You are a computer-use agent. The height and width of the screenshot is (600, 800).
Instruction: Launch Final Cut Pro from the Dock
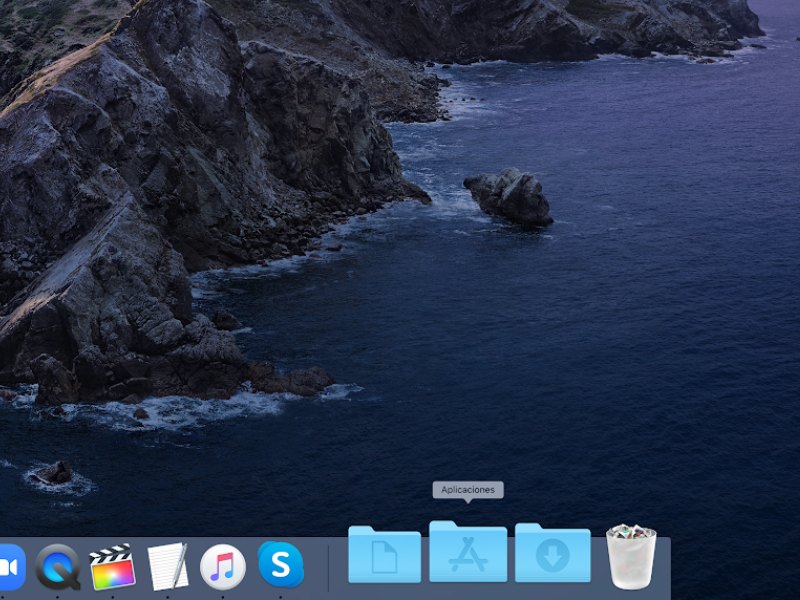(x=112, y=567)
